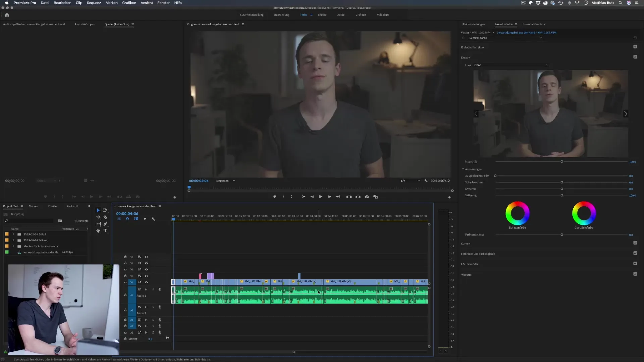This screenshot has height=362, width=644.
Task: Open Program monitor settings wrench
Action: 426,181
